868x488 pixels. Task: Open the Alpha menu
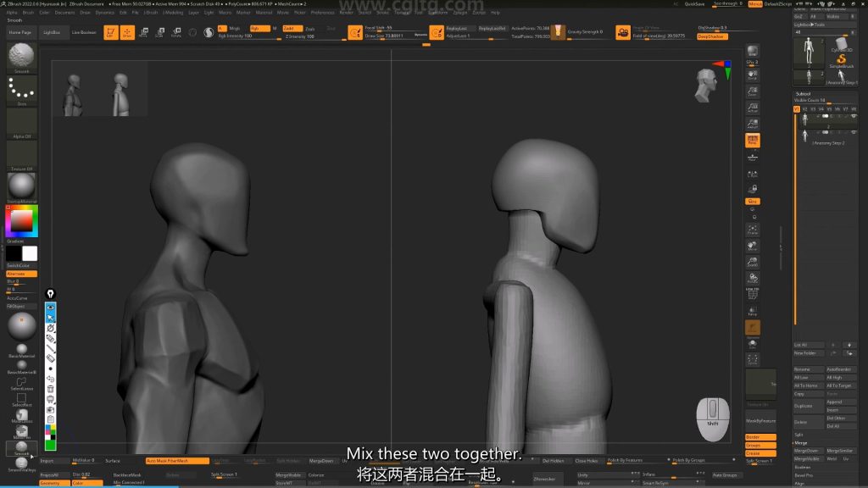[12, 12]
